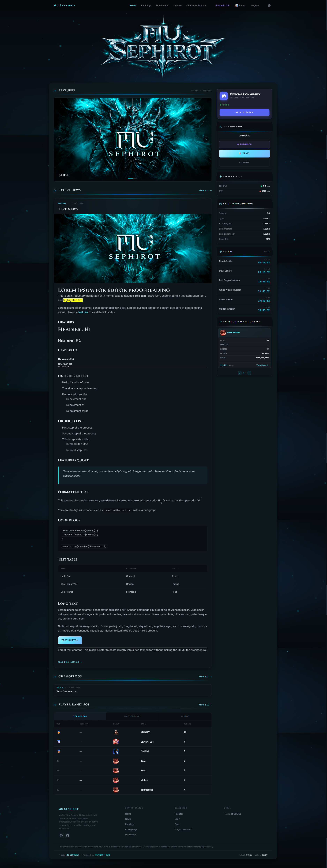
Task: Open the Facebook icon in the footer
Action: [x=67, y=835]
